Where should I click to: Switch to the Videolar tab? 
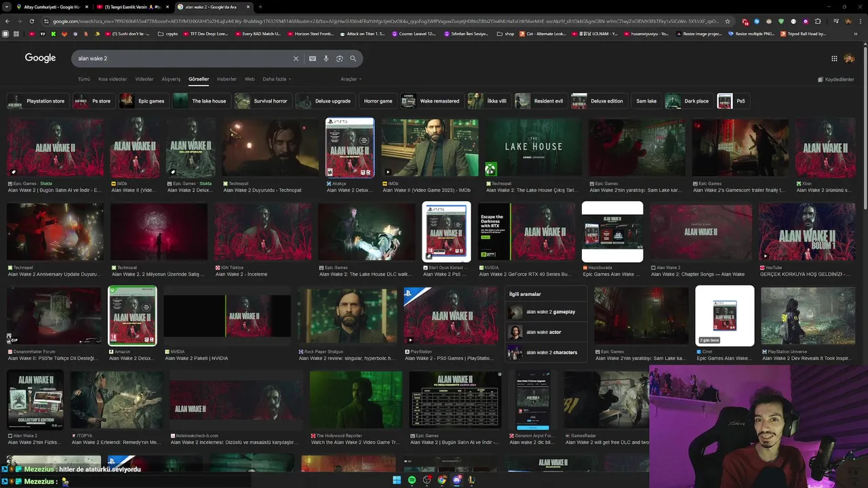[144, 79]
